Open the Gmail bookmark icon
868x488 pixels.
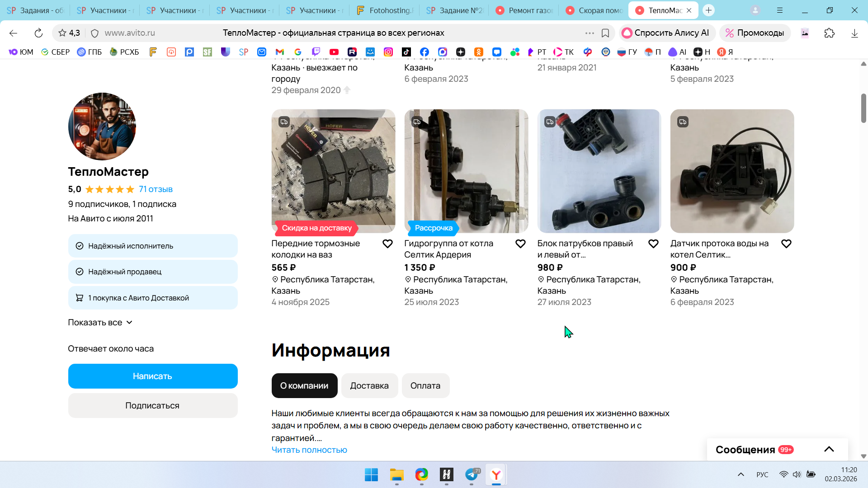coord(280,52)
